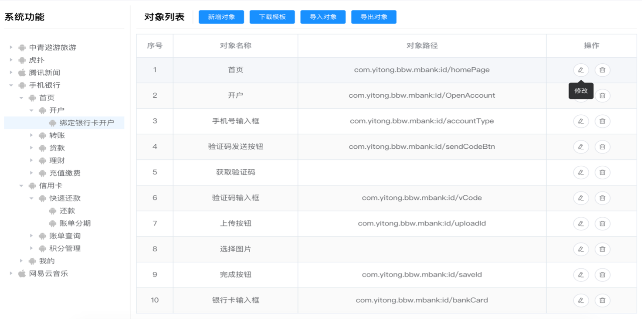Click the 导入对象 button
Screen dimensions: 644x321
[323, 17]
